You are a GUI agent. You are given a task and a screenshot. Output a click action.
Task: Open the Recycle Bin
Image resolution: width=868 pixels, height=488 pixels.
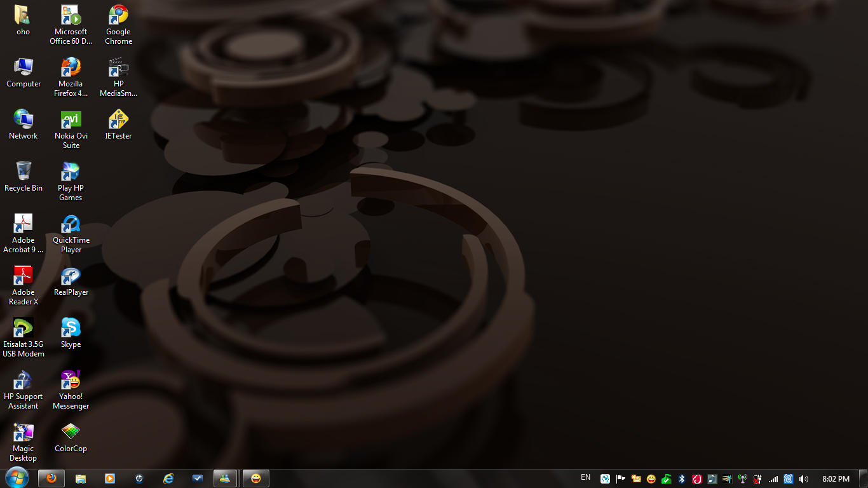click(x=24, y=172)
